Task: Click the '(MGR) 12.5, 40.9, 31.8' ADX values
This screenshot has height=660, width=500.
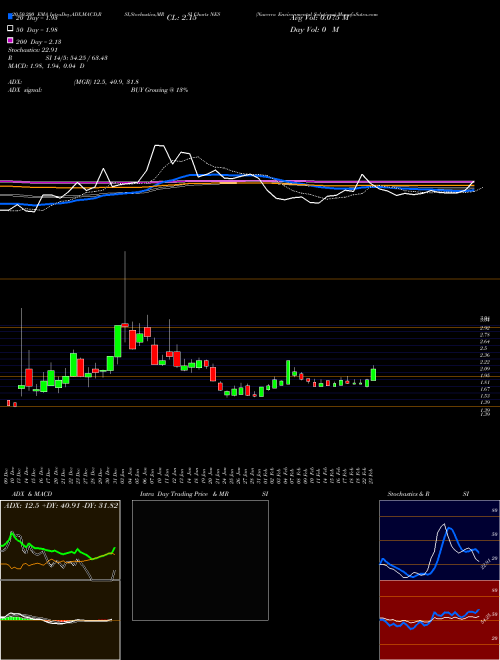Action: (106, 82)
